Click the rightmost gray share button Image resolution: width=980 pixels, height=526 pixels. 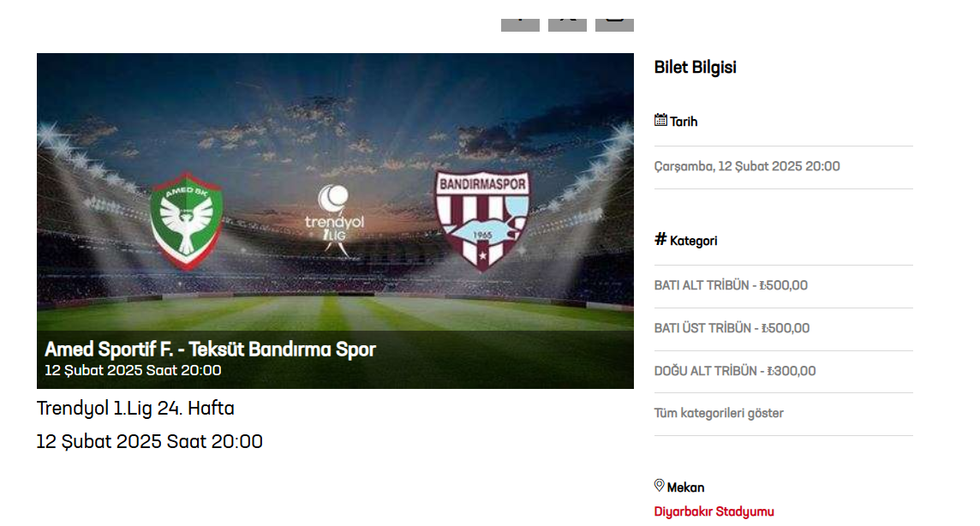[614, 25]
